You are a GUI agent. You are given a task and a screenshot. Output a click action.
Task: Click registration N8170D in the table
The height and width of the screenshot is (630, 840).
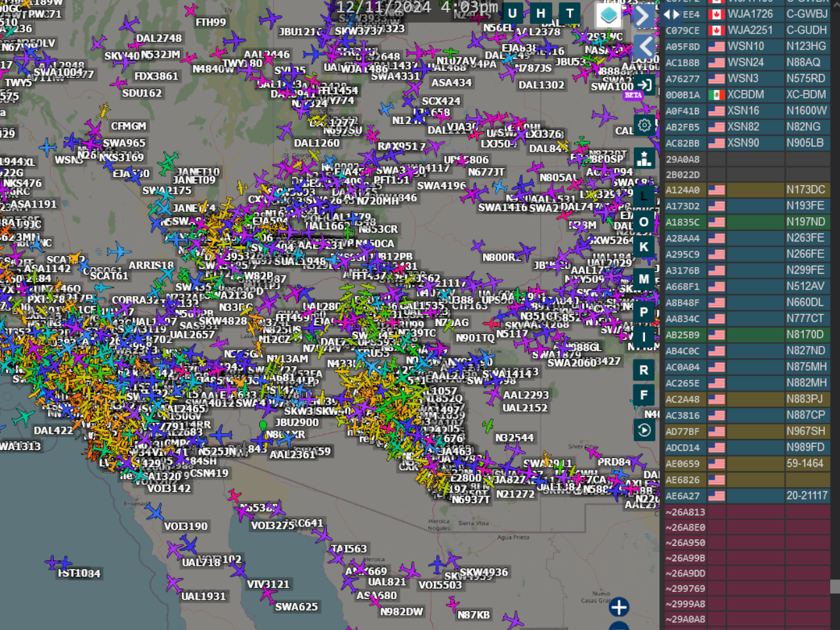(x=805, y=334)
